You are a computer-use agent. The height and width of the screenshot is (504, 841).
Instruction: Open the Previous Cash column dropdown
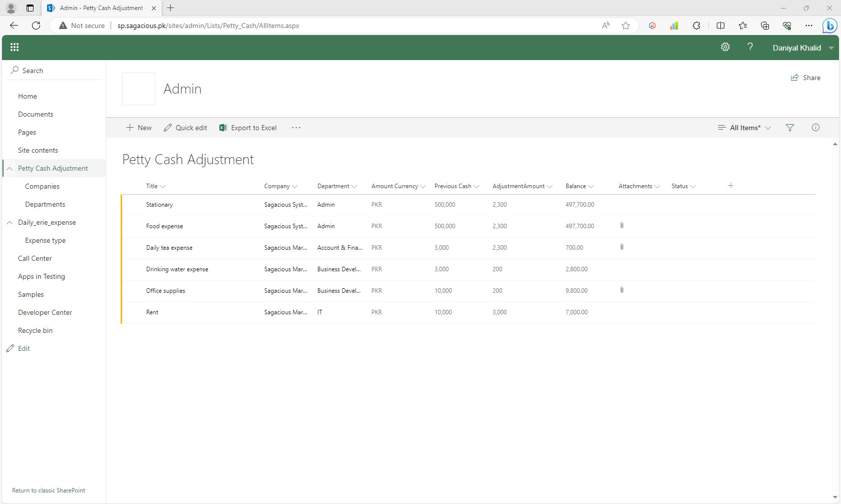click(477, 186)
